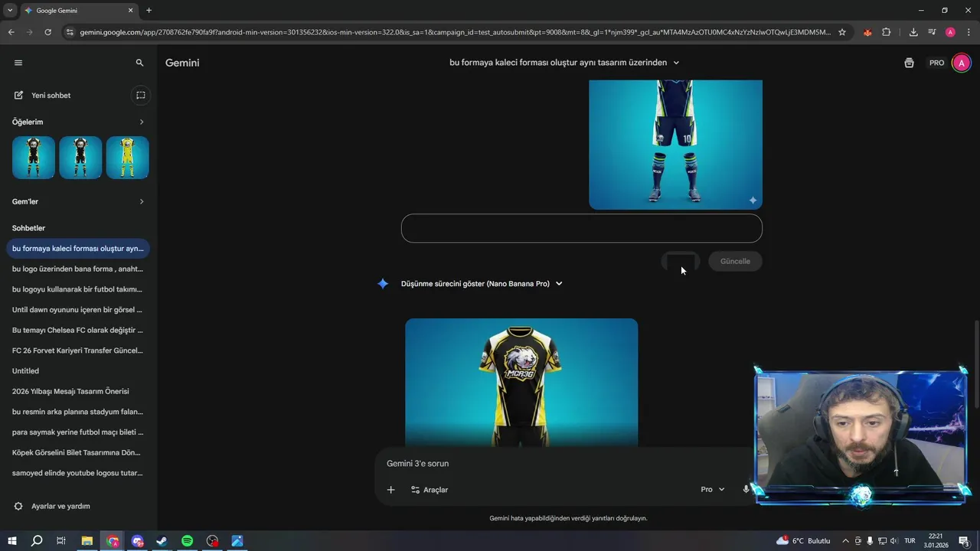980x551 pixels.
Task: Open the Pro model selector dropdown
Action: [713, 490]
